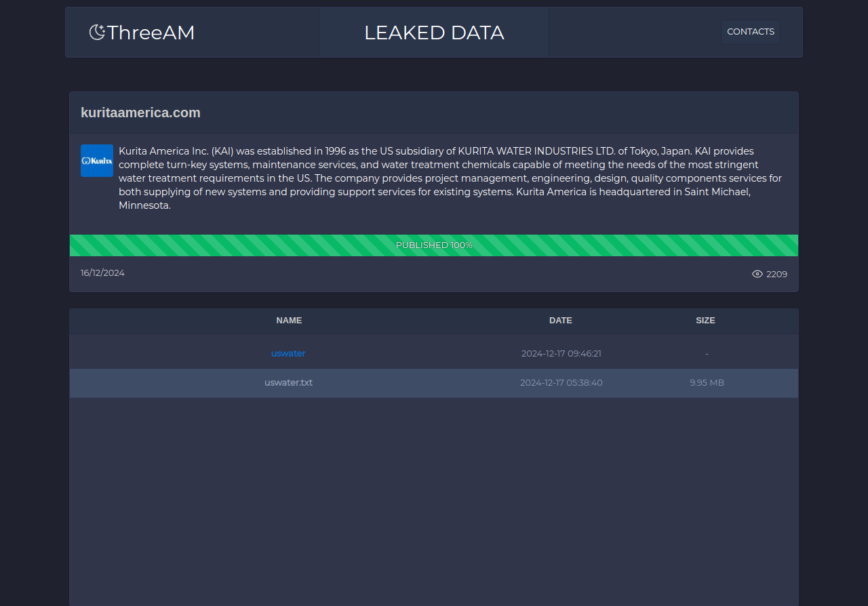Open the CONTACTS page
The image size is (868, 606).
point(751,32)
